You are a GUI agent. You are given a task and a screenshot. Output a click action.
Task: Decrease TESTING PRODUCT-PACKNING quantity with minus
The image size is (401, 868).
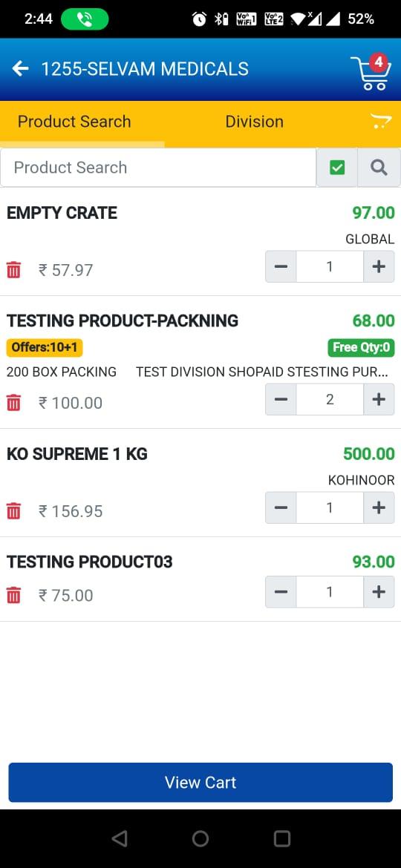[281, 400]
